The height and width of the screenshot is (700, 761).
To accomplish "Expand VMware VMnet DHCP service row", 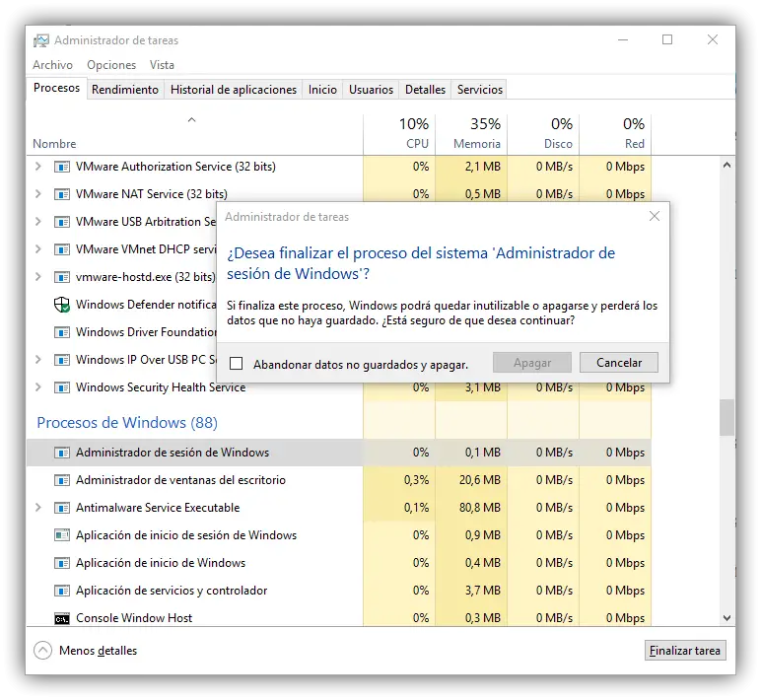I will (x=37, y=249).
